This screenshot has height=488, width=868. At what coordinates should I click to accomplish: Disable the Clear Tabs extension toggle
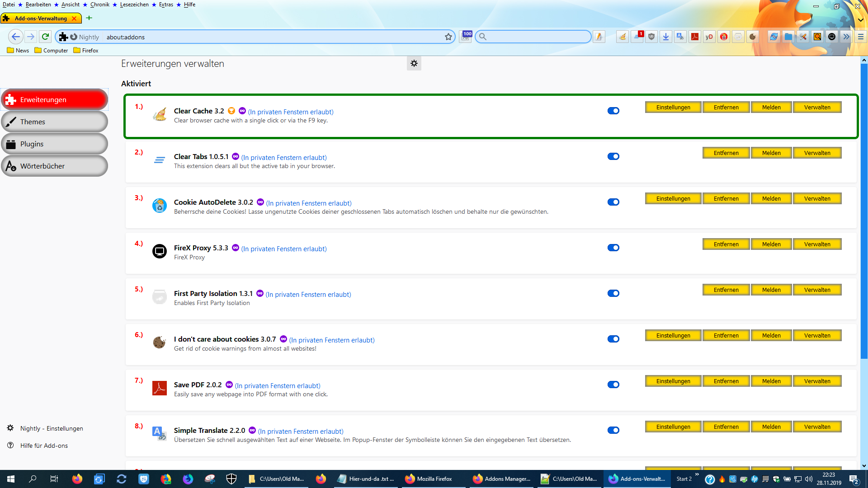click(x=613, y=156)
